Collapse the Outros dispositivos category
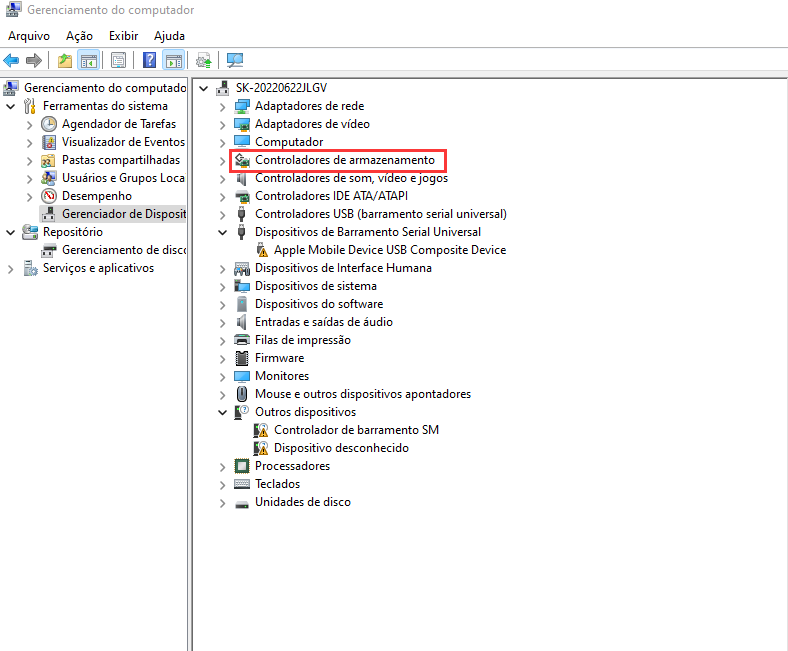The width and height of the screenshot is (788, 651). (223, 413)
